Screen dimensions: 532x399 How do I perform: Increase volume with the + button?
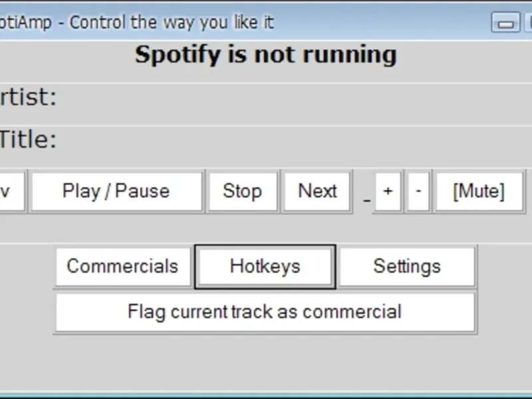pos(388,192)
